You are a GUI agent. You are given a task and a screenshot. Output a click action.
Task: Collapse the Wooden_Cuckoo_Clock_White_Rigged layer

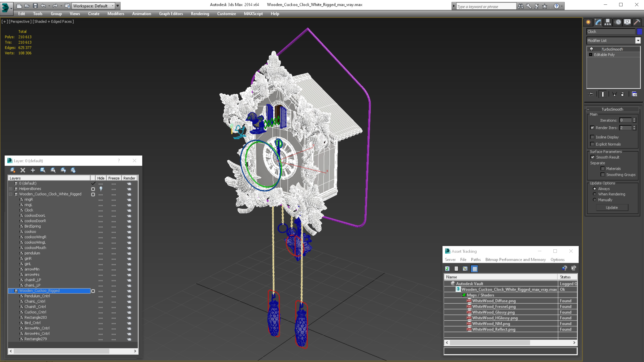coord(11,194)
